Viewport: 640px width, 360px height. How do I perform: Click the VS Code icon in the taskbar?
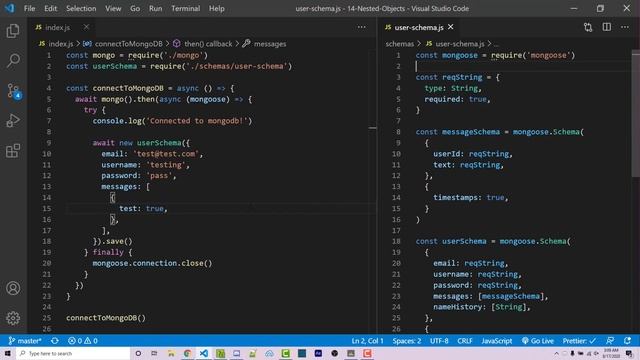[x=204, y=353]
